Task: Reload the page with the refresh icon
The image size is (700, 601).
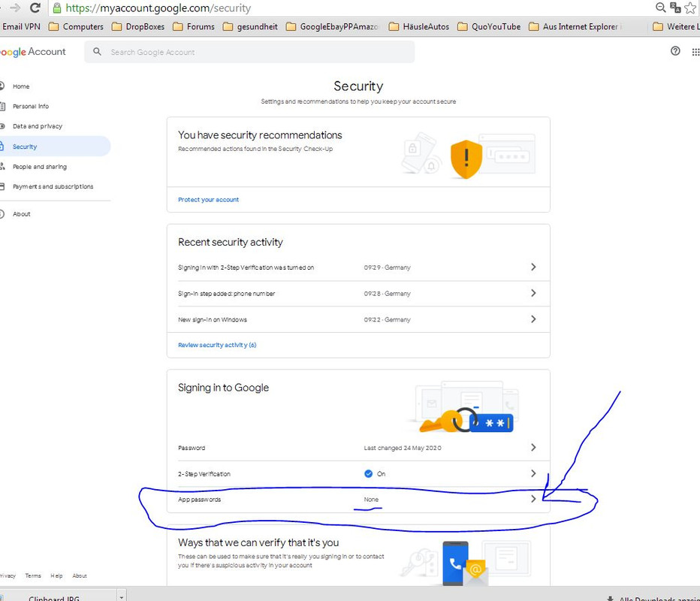Action: coord(35,8)
